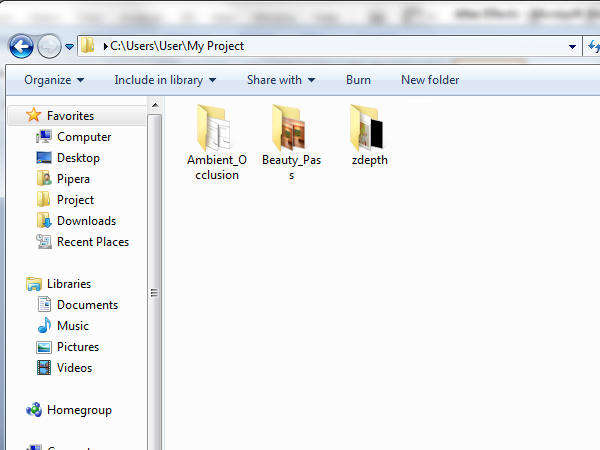This screenshot has height=450, width=600.
Task: Click the address bar path field
Action: pyautogui.click(x=330, y=46)
